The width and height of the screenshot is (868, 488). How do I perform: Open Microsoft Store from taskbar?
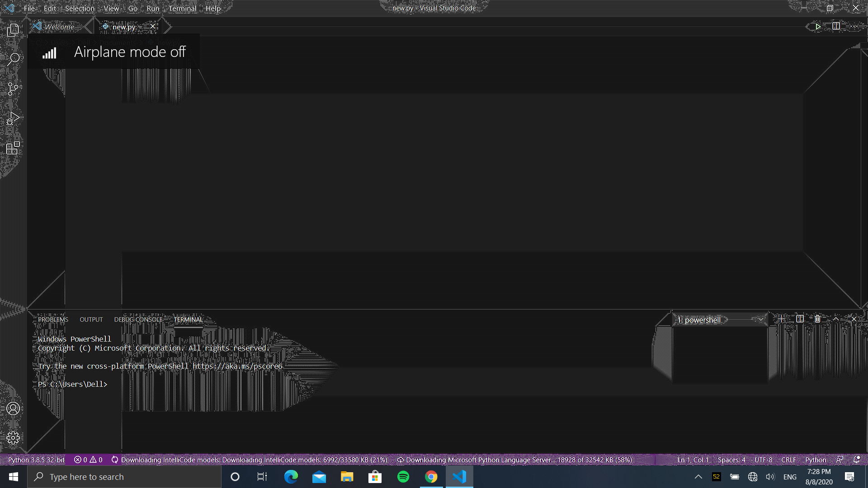[x=375, y=477]
